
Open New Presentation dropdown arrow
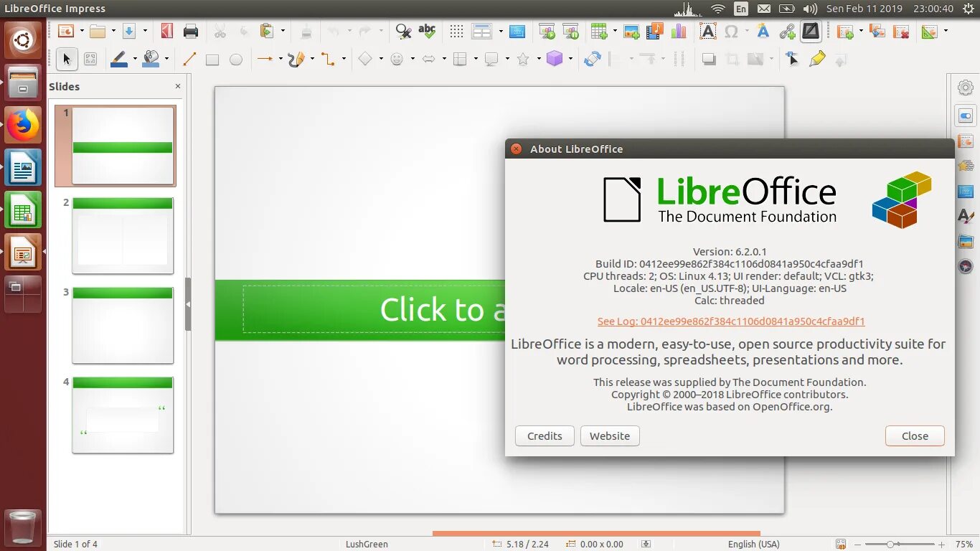tap(81, 31)
